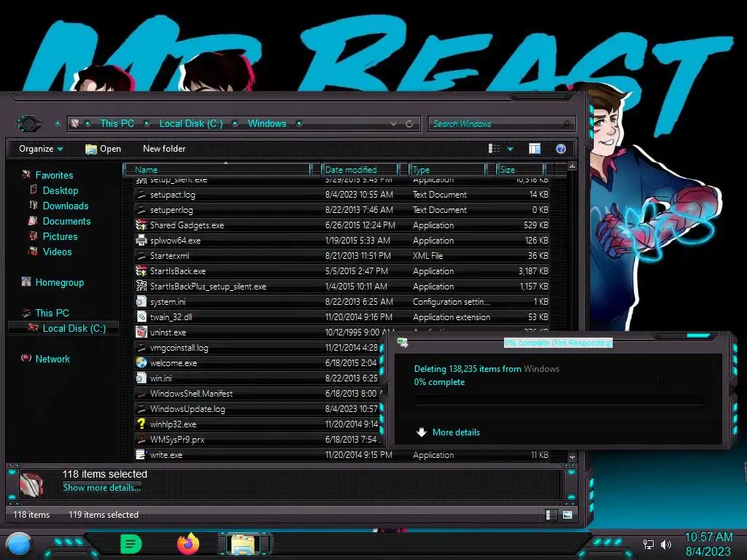This screenshot has width=747, height=560.
Task: Click the welcome.exe disc icon
Action: [141, 362]
